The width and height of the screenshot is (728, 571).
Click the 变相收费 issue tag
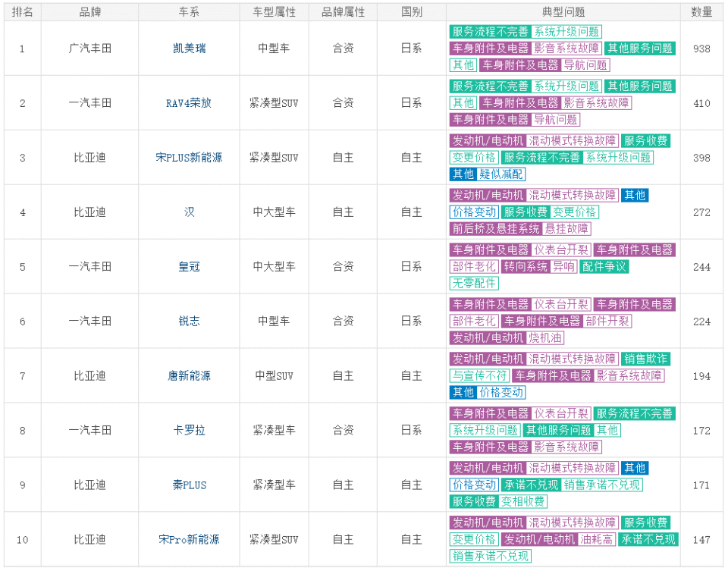point(522,502)
